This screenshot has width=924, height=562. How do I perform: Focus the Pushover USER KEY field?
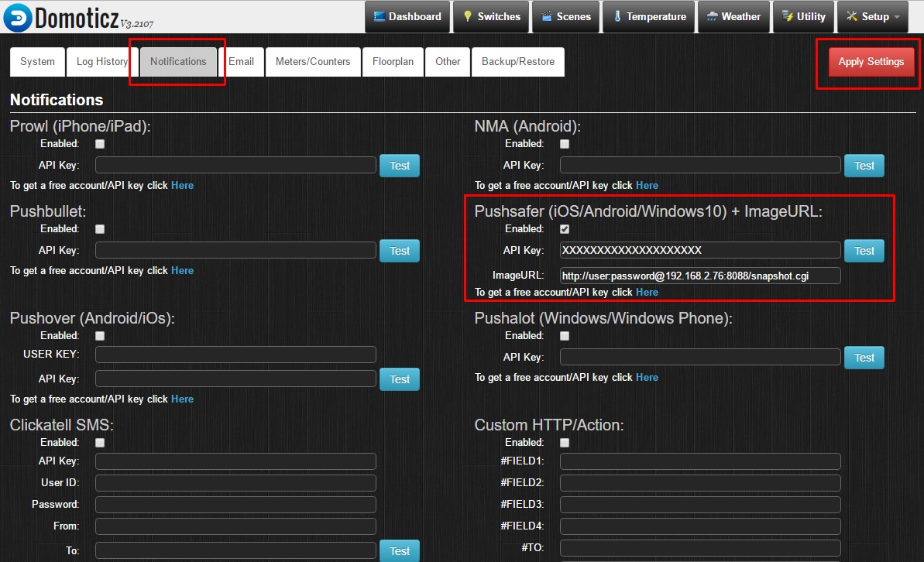(x=235, y=354)
